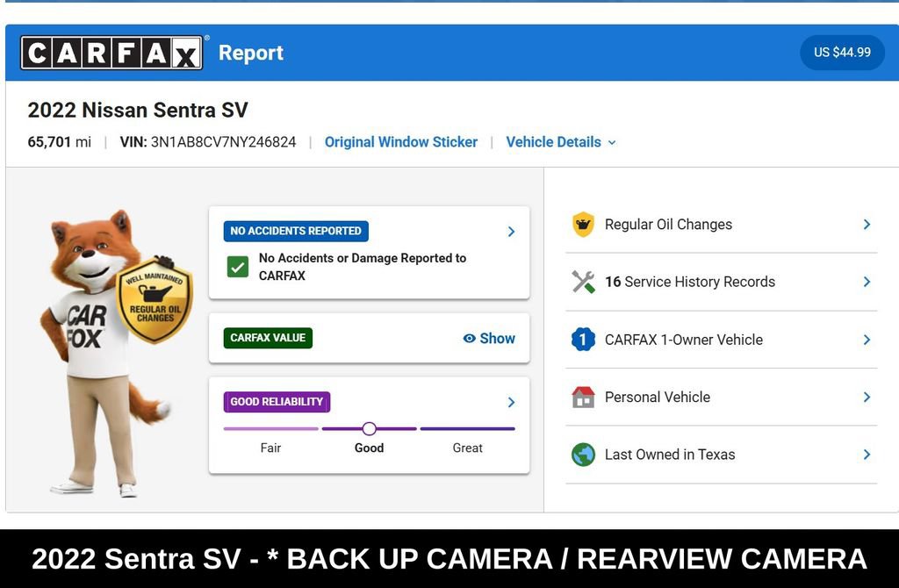This screenshot has width=899, height=588.
Task: Expand Regular Oil Changes chevron
Action: pos(867,224)
